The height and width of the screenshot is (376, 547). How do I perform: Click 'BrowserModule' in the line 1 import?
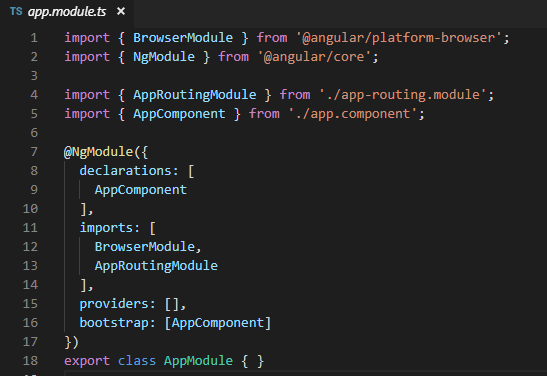pos(183,38)
